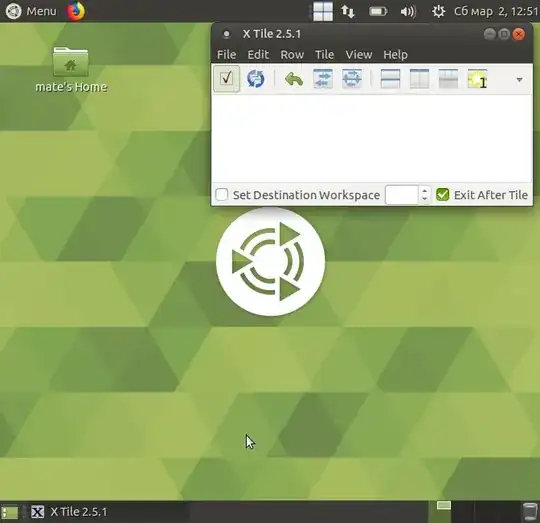Open the Help menu
540x523 pixels.
click(x=395, y=54)
